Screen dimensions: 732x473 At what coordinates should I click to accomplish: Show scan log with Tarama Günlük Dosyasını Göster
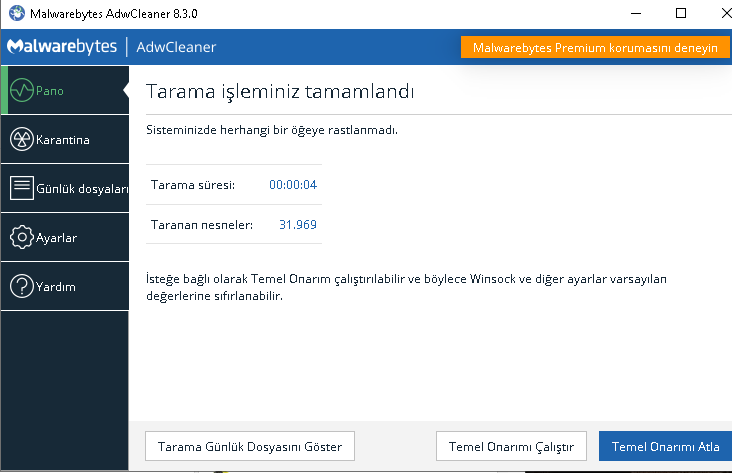click(250, 446)
